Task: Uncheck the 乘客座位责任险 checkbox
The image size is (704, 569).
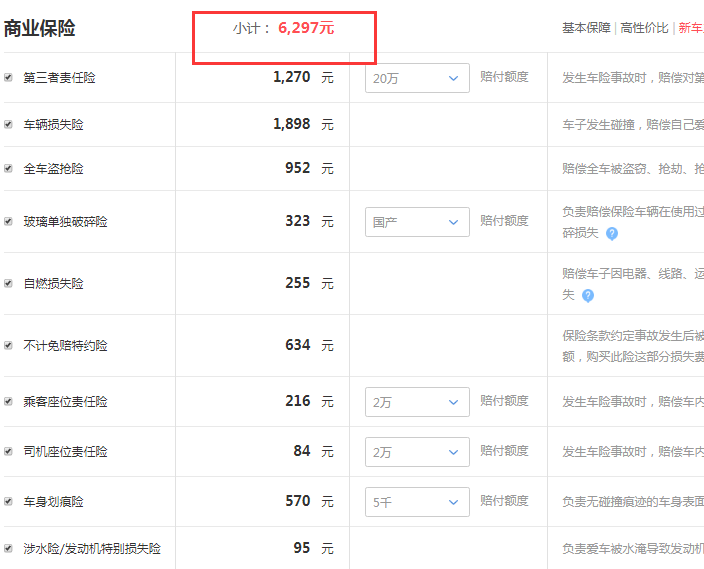Action: tap(8, 401)
